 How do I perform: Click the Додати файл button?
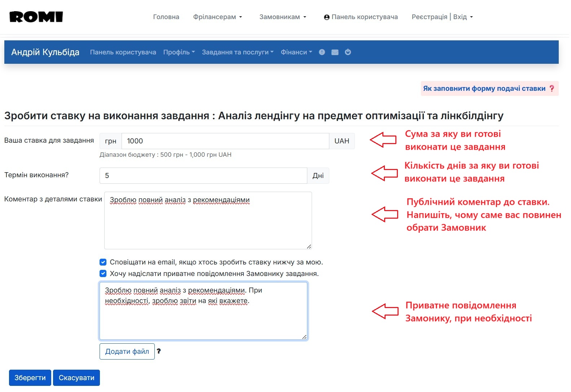pyautogui.click(x=127, y=351)
